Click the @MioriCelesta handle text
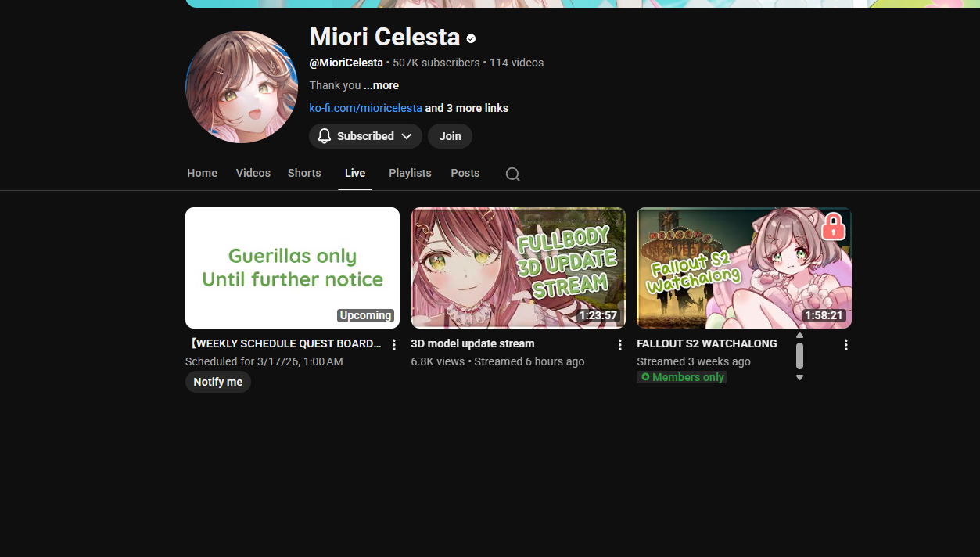This screenshot has width=980, height=557. (346, 63)
